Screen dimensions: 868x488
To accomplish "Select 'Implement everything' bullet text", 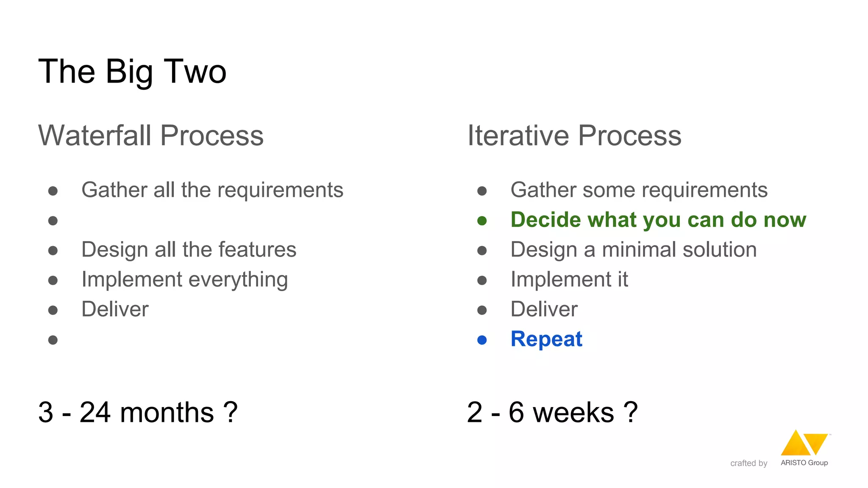I will [x=185, y=280].
